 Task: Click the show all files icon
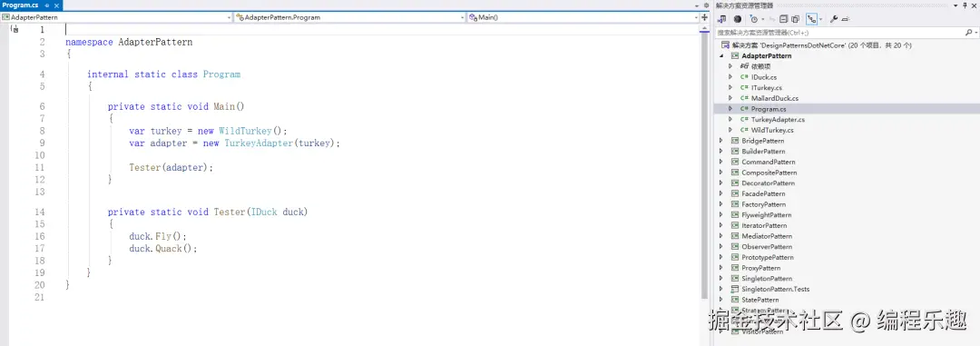coord(795,19)
